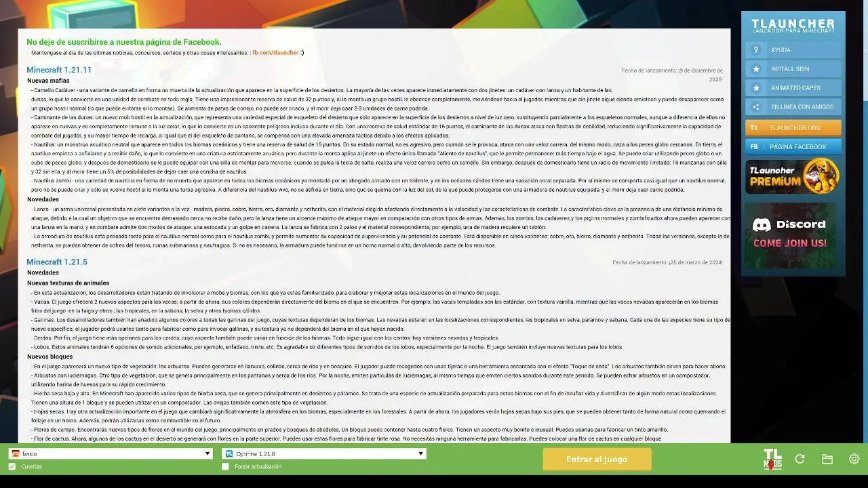This screenshot has height=488, width=868.
Task: Click the Facebook subscription notice heading
Action: [x=124, y=42]
